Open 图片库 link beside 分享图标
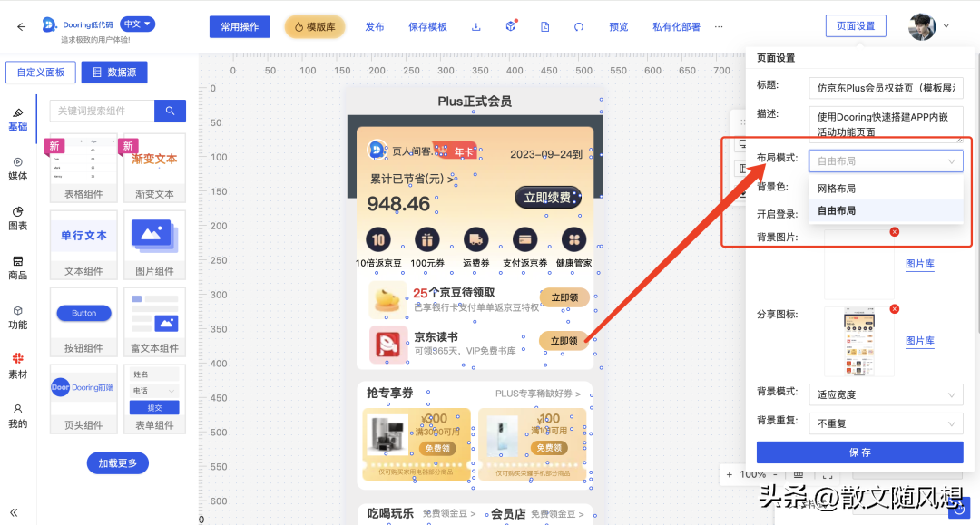This screenshot has width=980, height=525. click(x=920, y=341)
